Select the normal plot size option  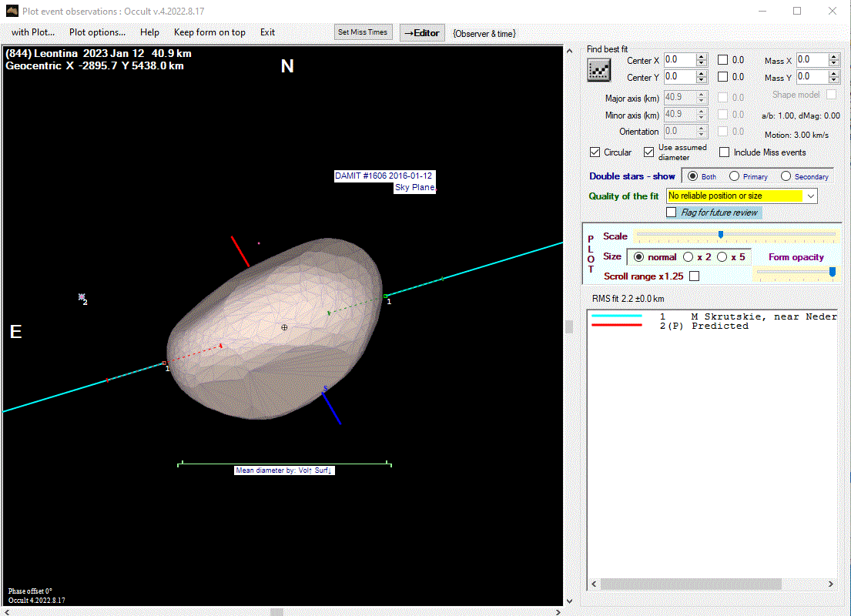click(638, 256)
